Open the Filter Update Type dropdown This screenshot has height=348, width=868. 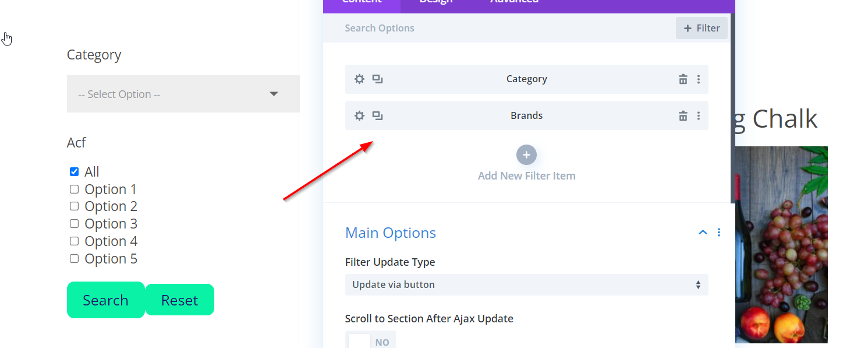click(x=526, y=285)
